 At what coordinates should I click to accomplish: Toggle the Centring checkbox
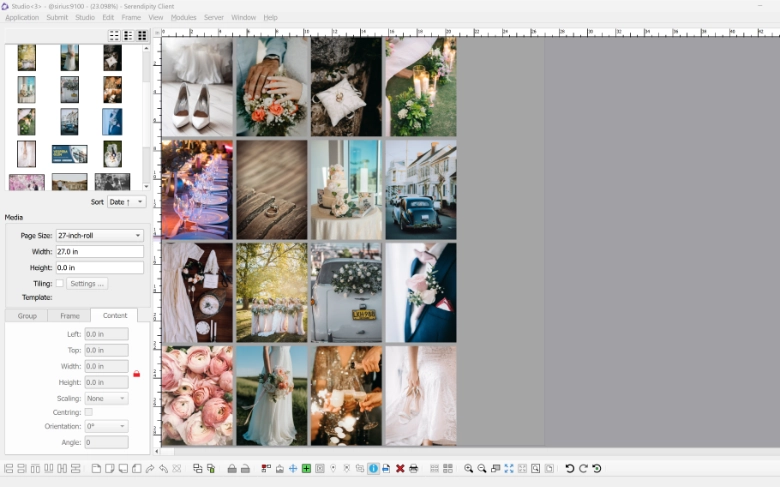88,412
